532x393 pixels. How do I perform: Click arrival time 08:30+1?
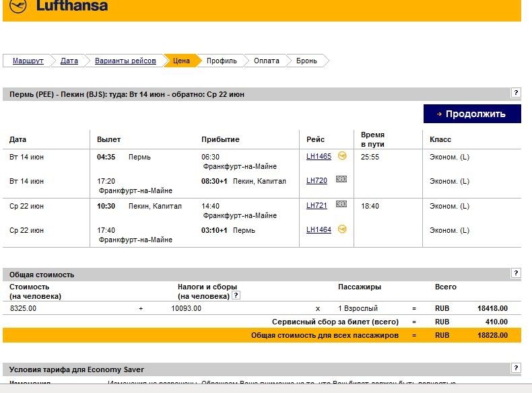coord(214,181)
